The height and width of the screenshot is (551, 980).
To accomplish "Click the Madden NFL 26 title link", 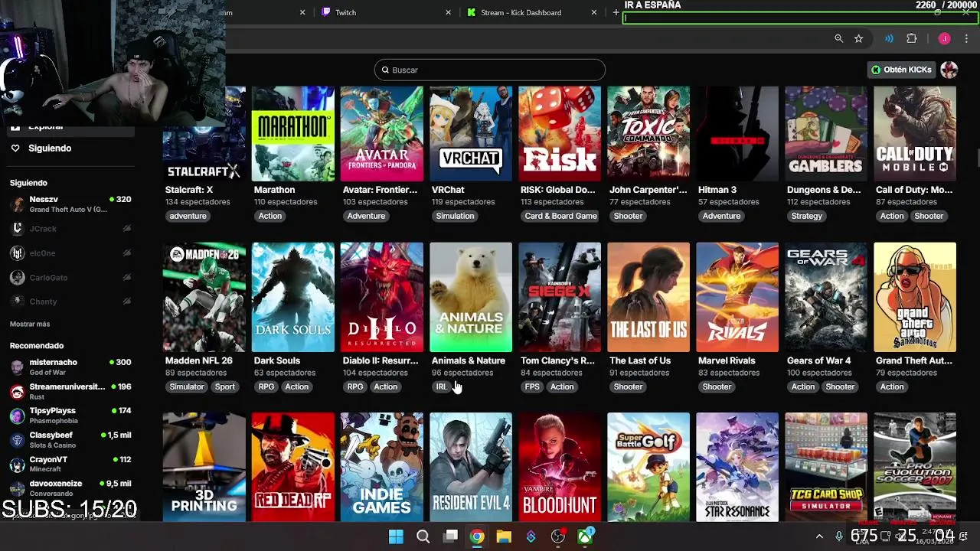I will point(199,360).
